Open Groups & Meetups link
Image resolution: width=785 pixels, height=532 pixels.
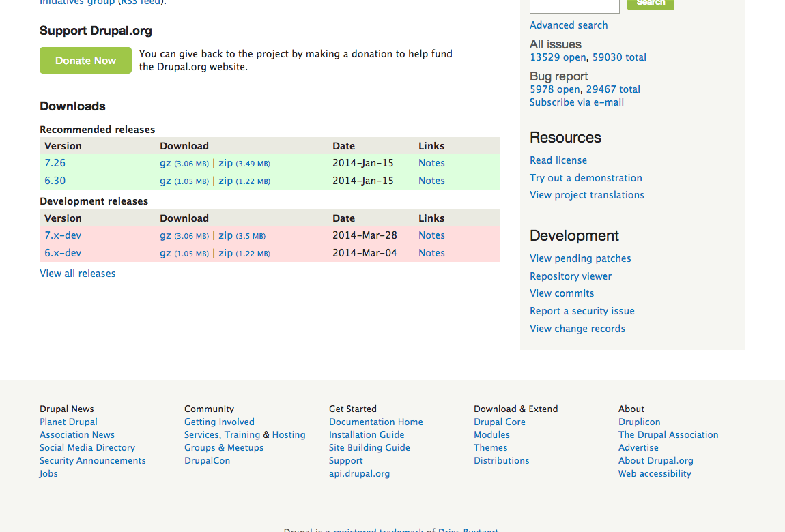pos(224,447)
